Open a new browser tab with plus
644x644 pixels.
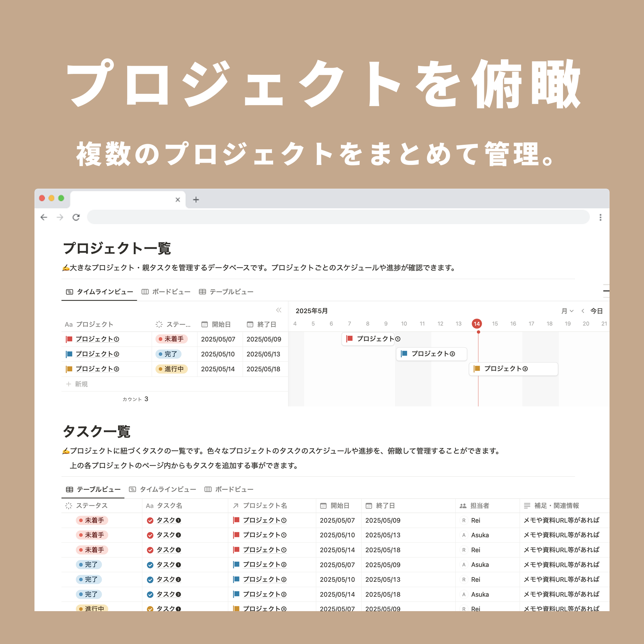click(196, 200)
